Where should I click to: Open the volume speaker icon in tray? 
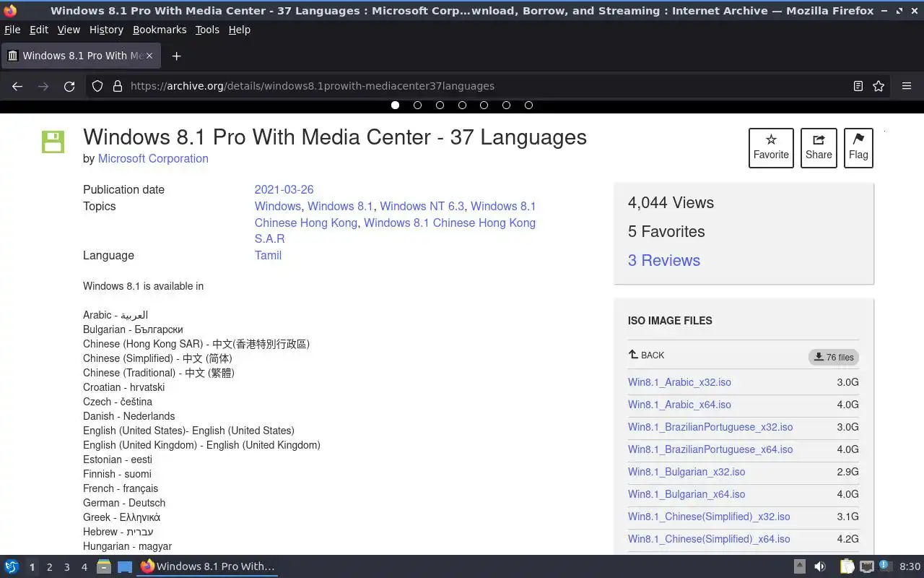coord(819,566)
